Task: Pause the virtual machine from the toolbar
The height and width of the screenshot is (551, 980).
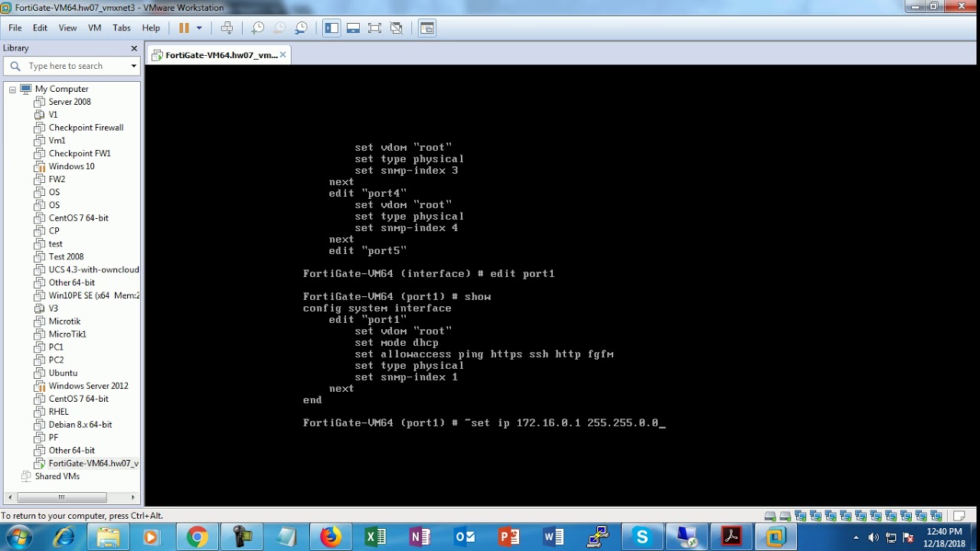Action: [x=184, y=28]
